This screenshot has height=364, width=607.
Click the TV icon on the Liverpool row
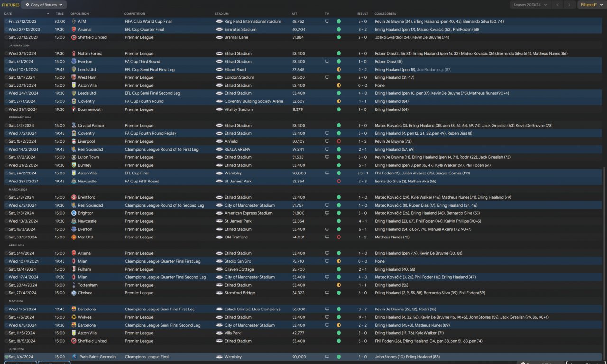click(327, 141)
